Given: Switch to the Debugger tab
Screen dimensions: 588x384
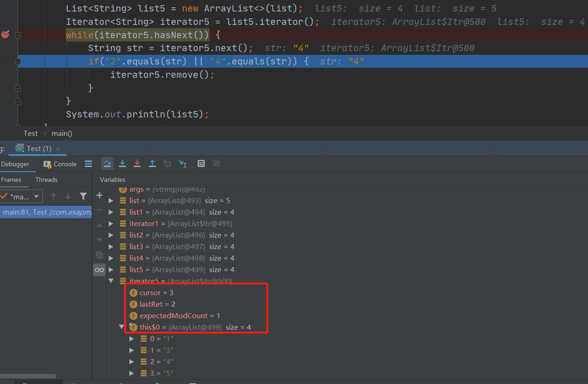Looking at the screenshot, I should tap(15, 164).
